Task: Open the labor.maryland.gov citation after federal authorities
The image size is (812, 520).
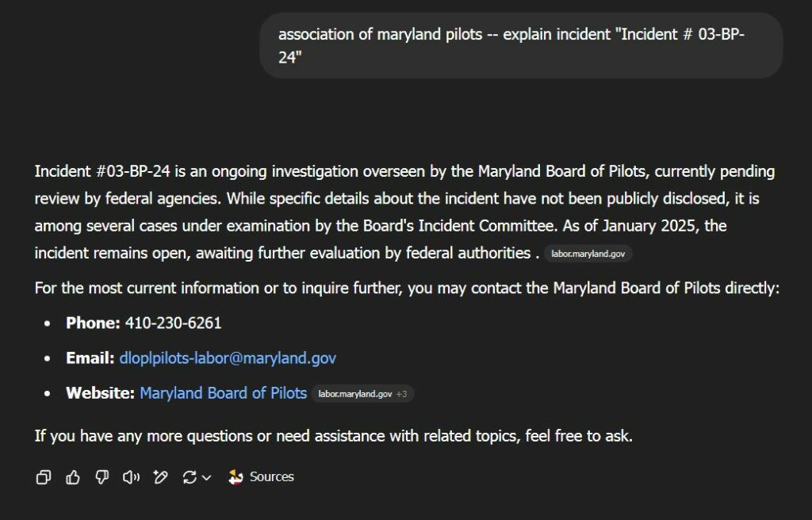Action: [588, 254]
